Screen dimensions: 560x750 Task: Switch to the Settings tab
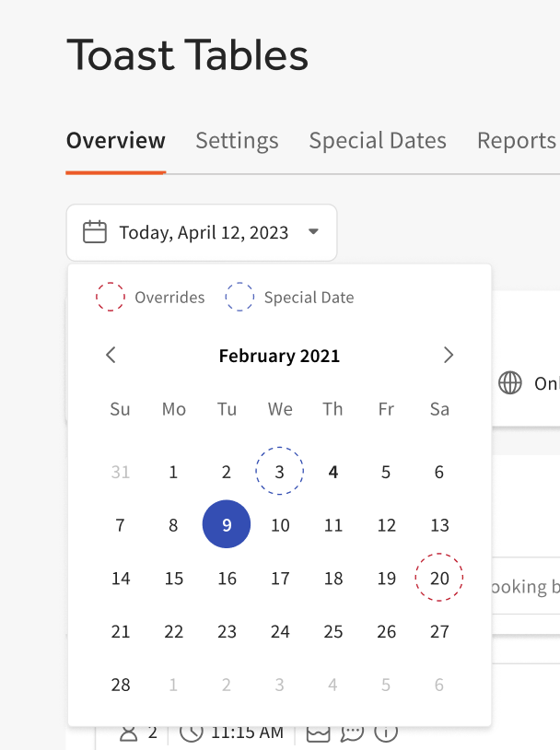(237, 140)
